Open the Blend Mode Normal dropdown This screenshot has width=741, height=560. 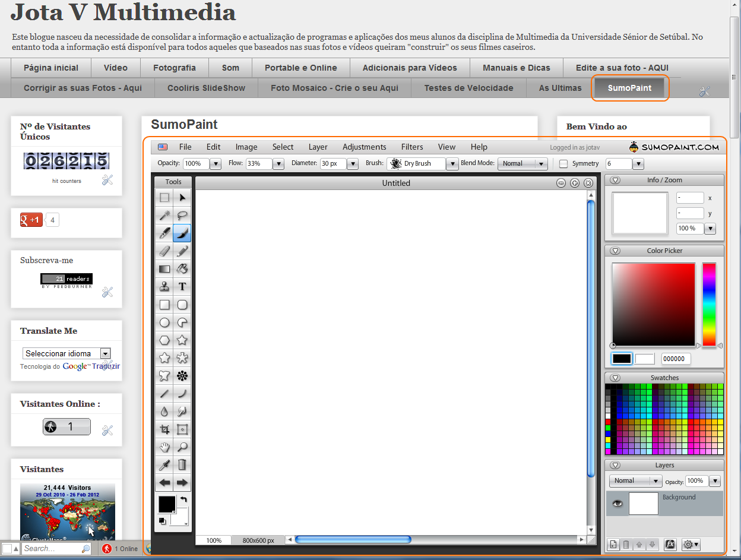click(522, 164)
